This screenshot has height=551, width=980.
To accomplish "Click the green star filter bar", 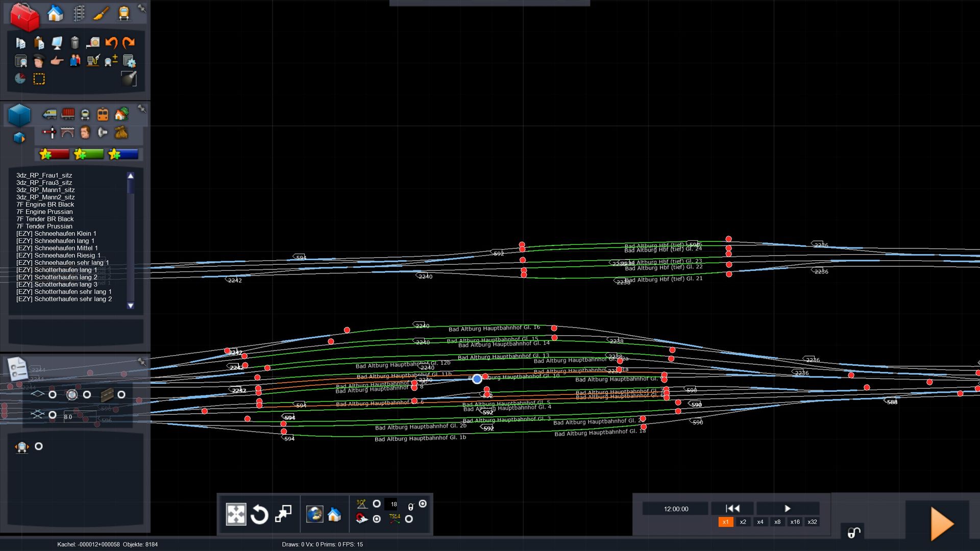I will click(x=89, y=154).
